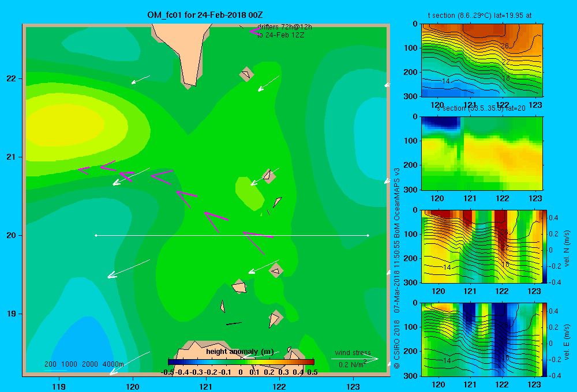Click the '-0.5' tick on height anomaly color bar

167,372
